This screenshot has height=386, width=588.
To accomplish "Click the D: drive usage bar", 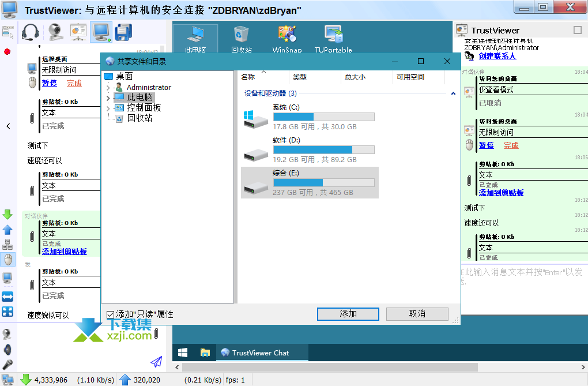I will pyautogui.click(x=324, y=150).
